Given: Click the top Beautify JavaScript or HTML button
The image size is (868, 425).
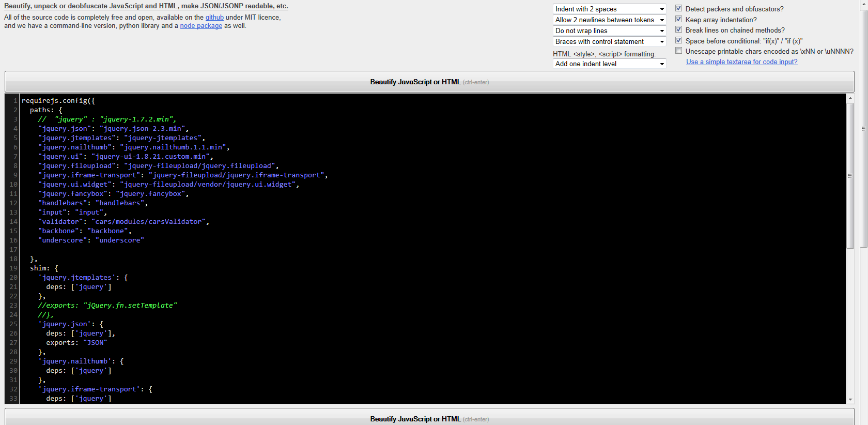Looking at the screenshot, I should [x=429, y=82].
